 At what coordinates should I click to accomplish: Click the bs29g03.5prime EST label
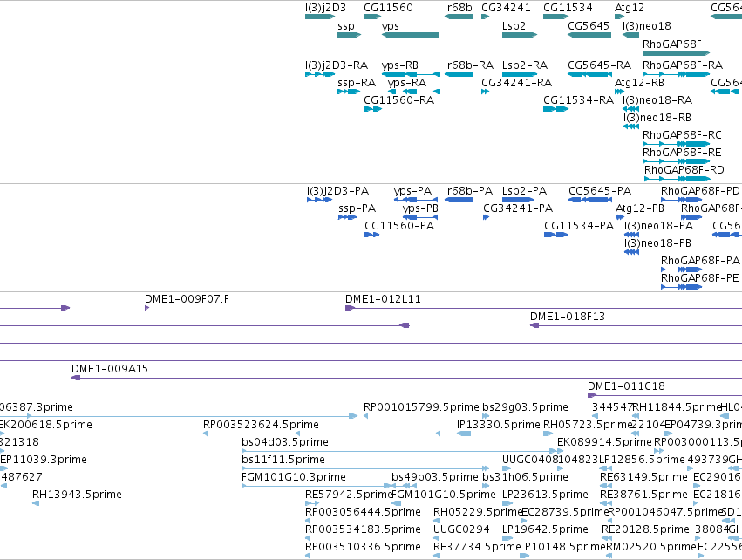(525, 407)
